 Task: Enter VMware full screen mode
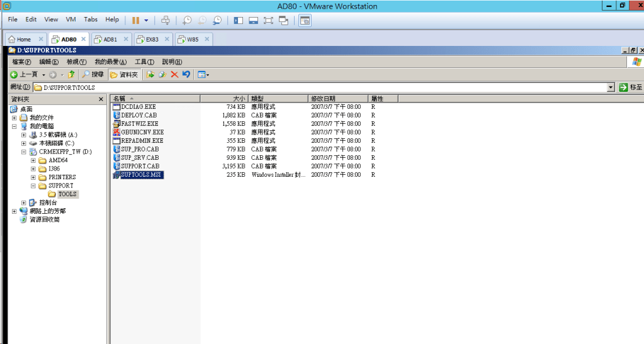pos(268,20)
